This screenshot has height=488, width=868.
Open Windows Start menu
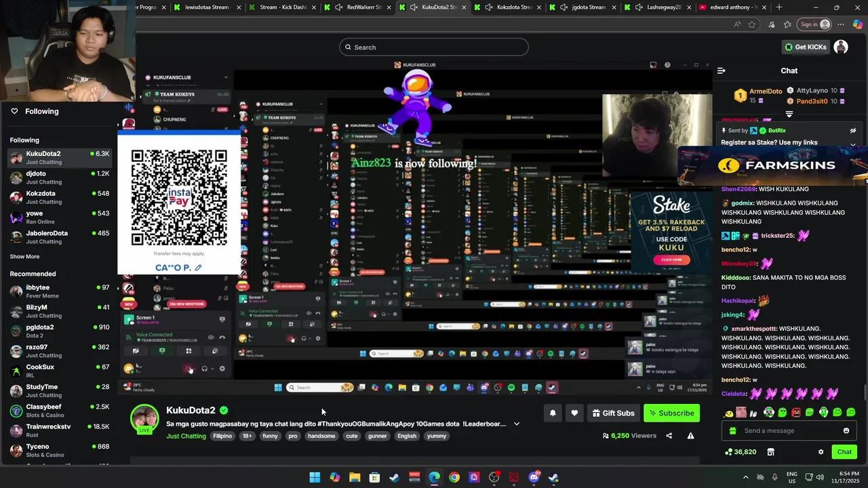(315, 477)
